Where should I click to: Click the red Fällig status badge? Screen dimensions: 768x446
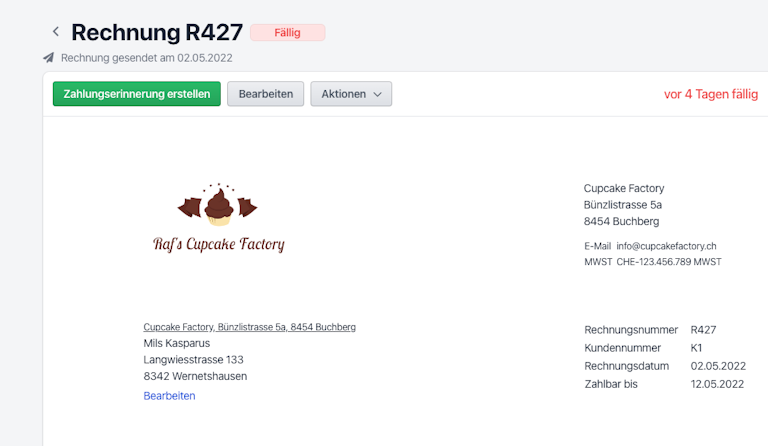(288, 33)
